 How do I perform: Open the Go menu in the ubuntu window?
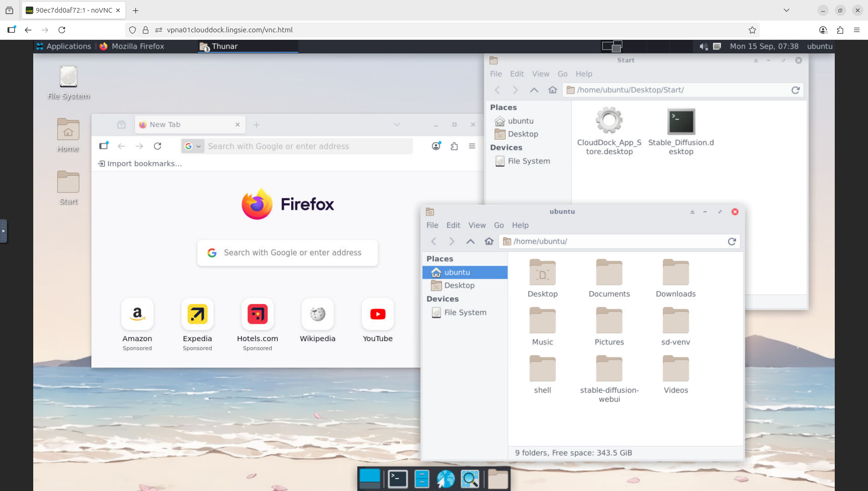click(x=499, y=225)
